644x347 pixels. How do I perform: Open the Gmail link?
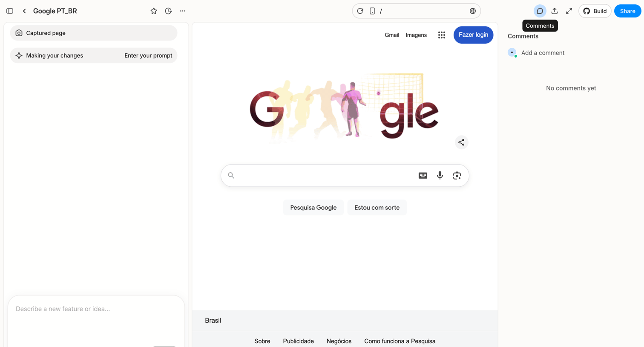pos(392,35)
